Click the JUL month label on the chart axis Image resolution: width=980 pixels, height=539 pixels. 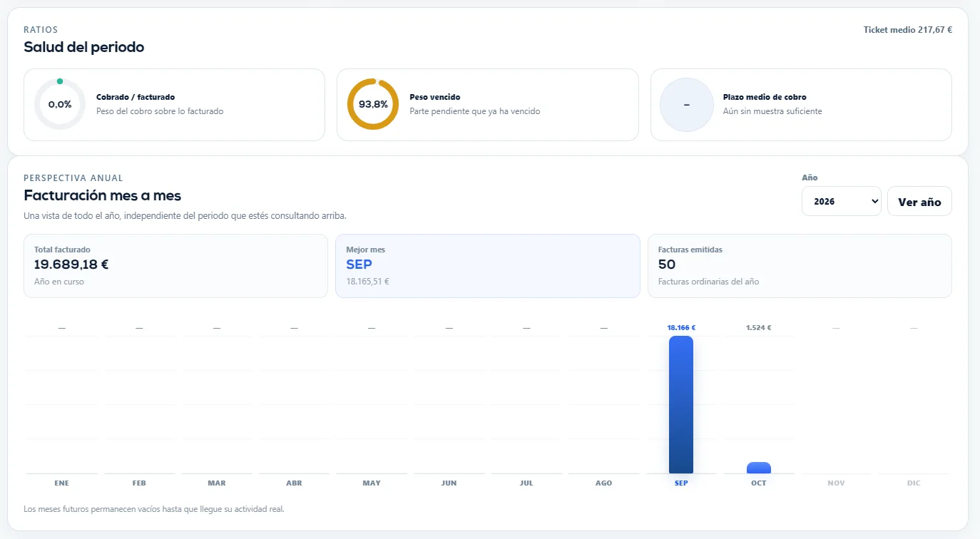coord(526,483)
